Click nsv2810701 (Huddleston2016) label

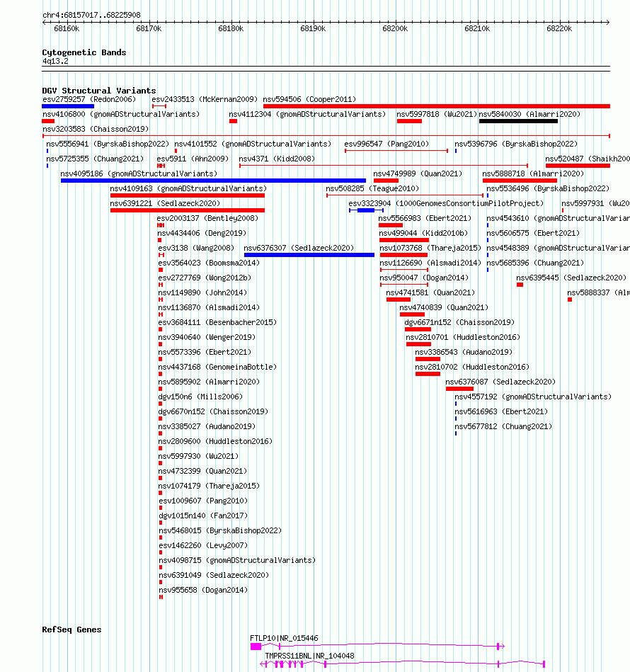pos(463,337)
